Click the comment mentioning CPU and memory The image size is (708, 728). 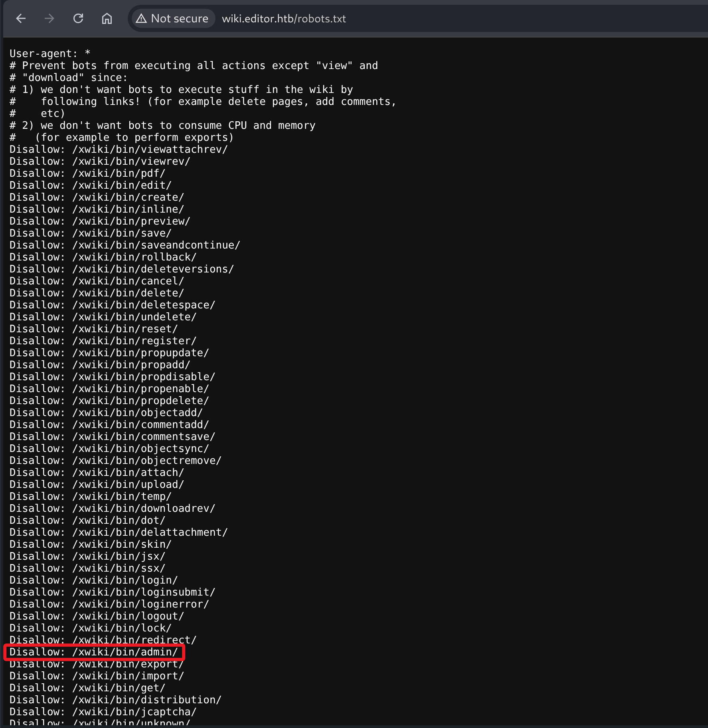(x=162, y=125)
